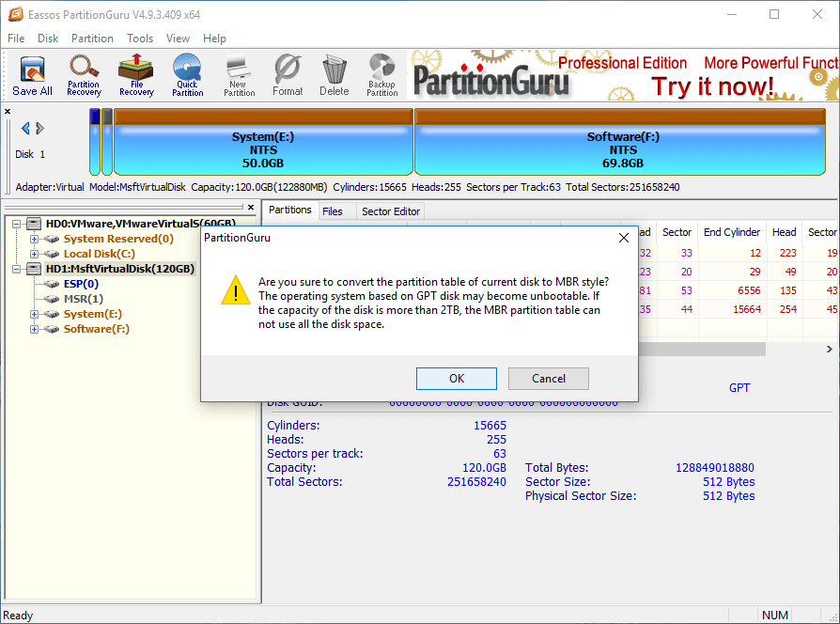Viewport: 840px width, 624px height.
Task: Expand the System(E:) tree node
Action: (x=34, y=314)
